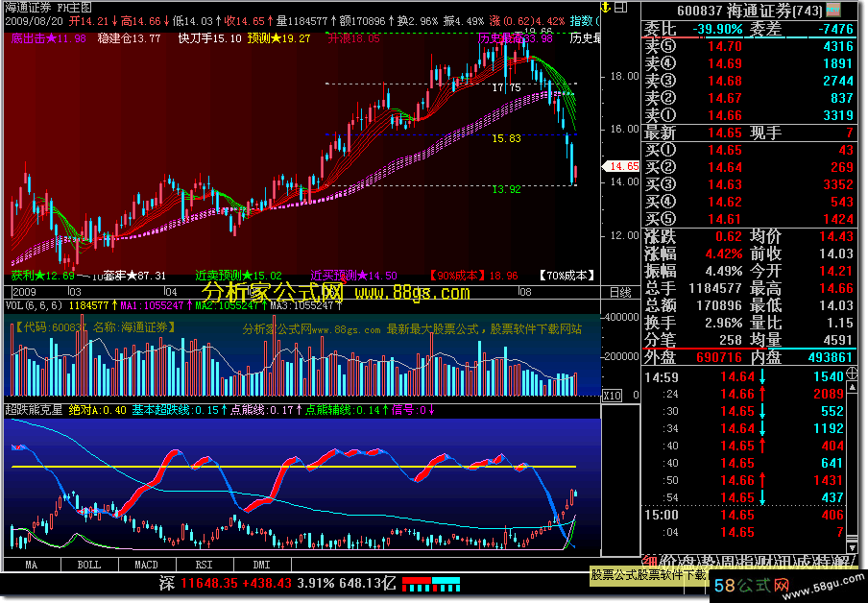Click the 近买预测★14.50 label
Viewport: 868px width, 603px height.
(354, 276)
